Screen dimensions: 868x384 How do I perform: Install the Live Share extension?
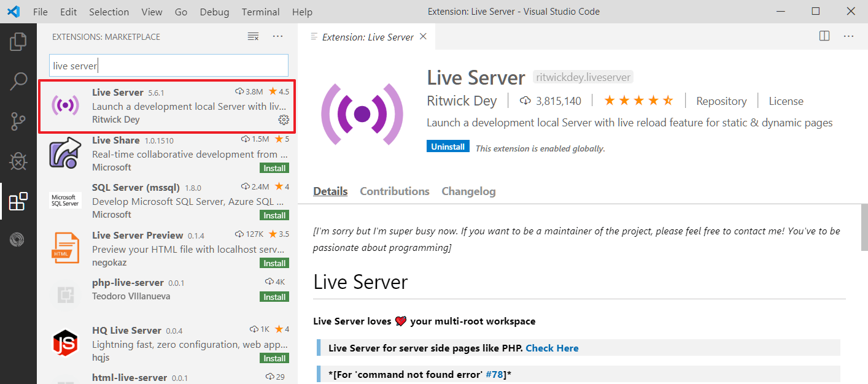[x=275, y=168]
